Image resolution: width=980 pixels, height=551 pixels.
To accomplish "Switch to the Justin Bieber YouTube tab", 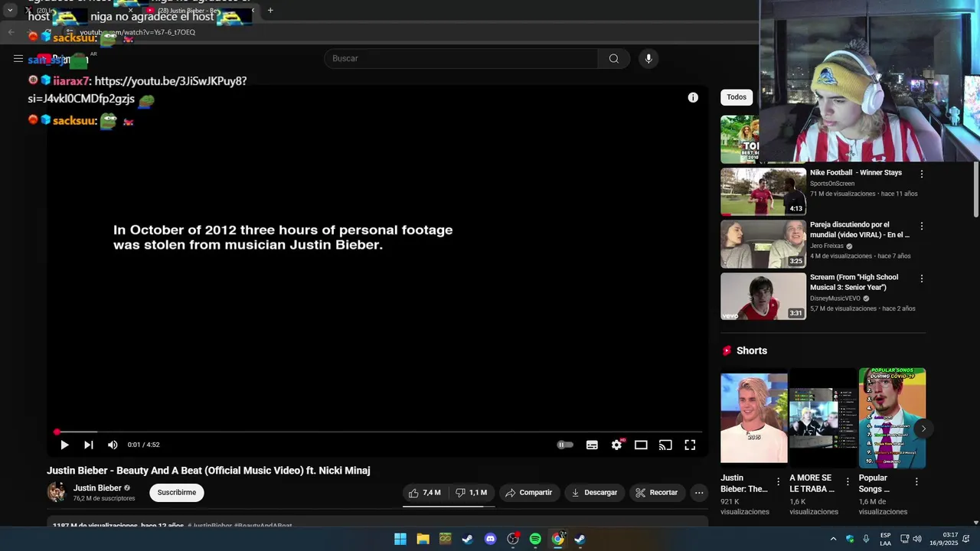I will (x=199, y=11).
